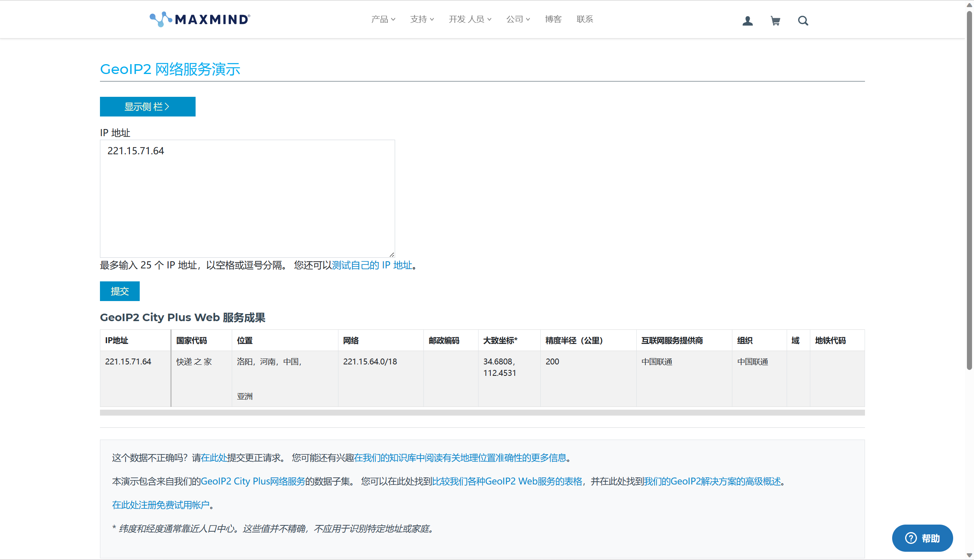Open the 联系 menu item
The image size is (974, 560).
pos(585,19)
